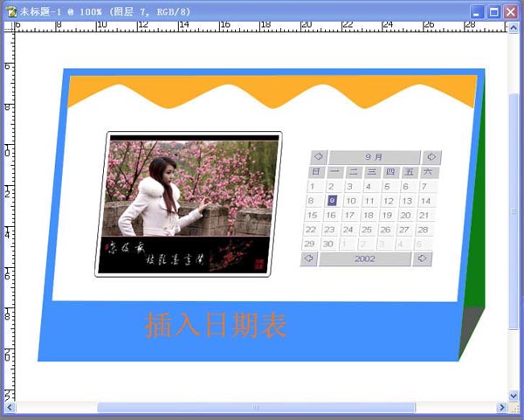Click the orange 插入日期表 text
524x420 pixels.
tap(216, 325)
